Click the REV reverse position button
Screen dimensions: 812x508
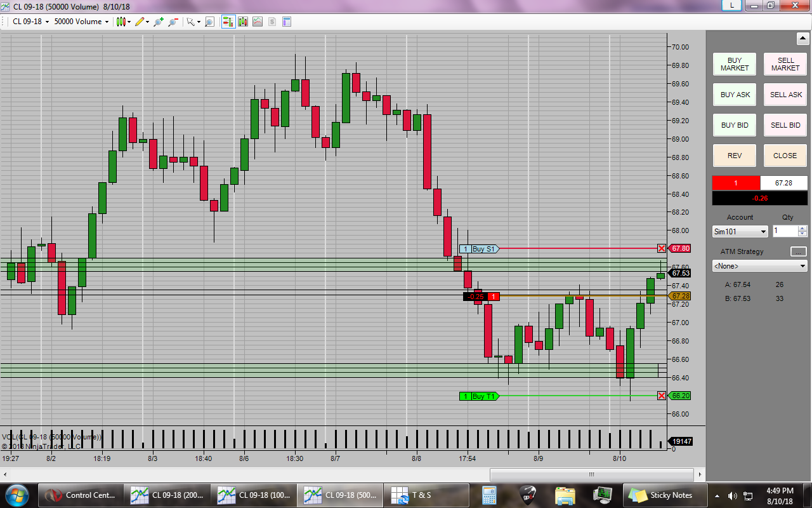click(x=735, y=156)
